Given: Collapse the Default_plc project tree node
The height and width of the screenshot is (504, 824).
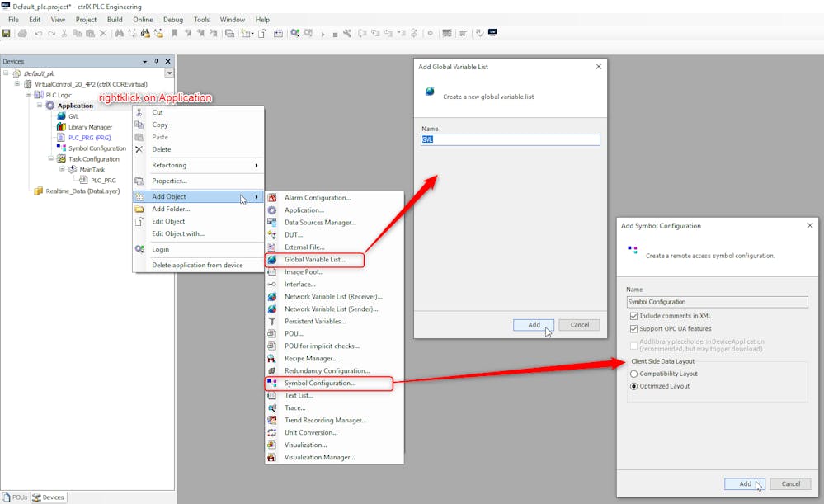Looking at the screenshot, I should click(x=6, y=73).
